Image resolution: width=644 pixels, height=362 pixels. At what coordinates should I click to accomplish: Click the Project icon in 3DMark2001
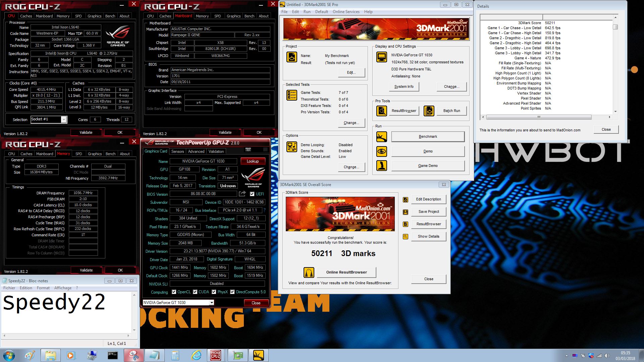point(291,57)
